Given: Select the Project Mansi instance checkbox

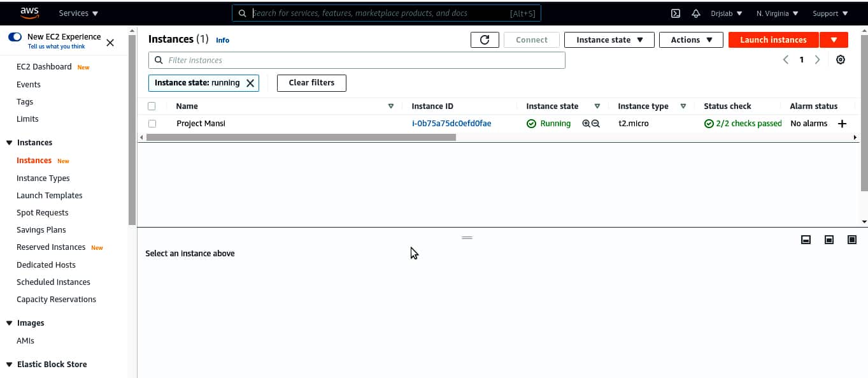Looking at the screenshot, I should tap(152, 124).
